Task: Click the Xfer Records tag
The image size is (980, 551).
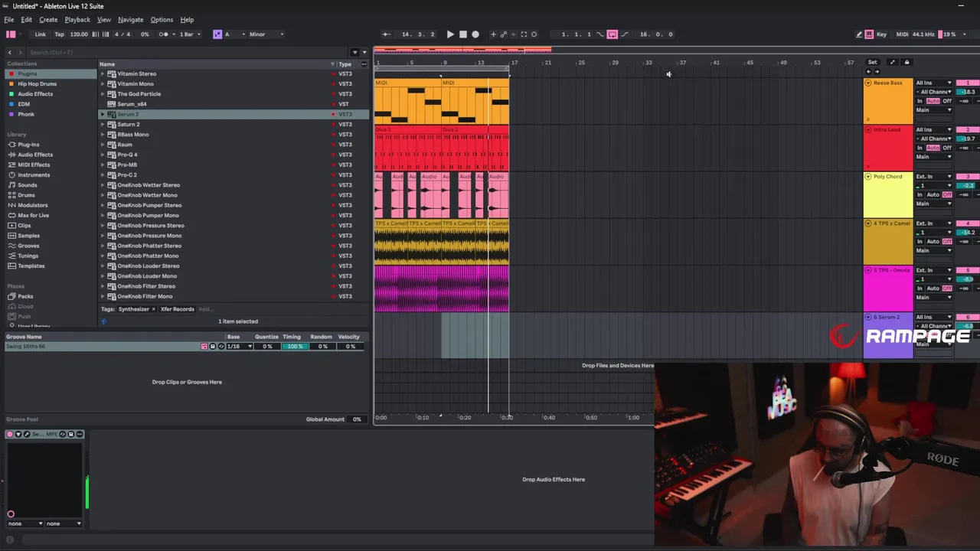Action: (x=177, y=309)
